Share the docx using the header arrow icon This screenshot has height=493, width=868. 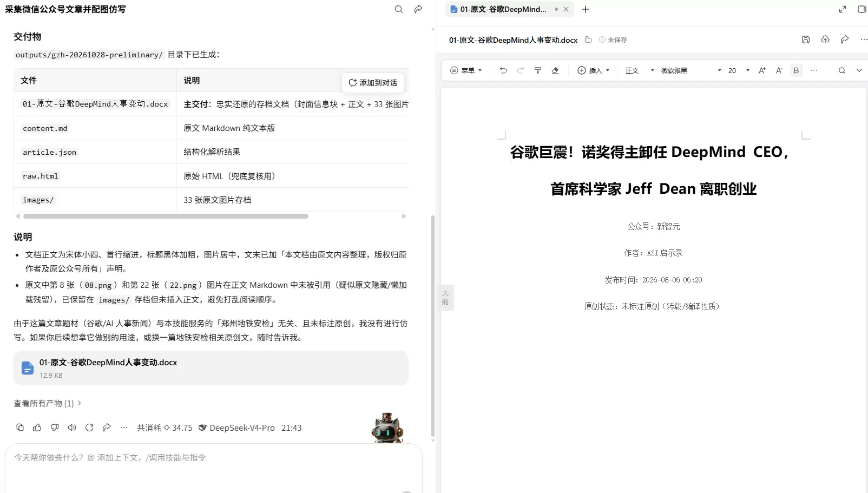(845, 40)
